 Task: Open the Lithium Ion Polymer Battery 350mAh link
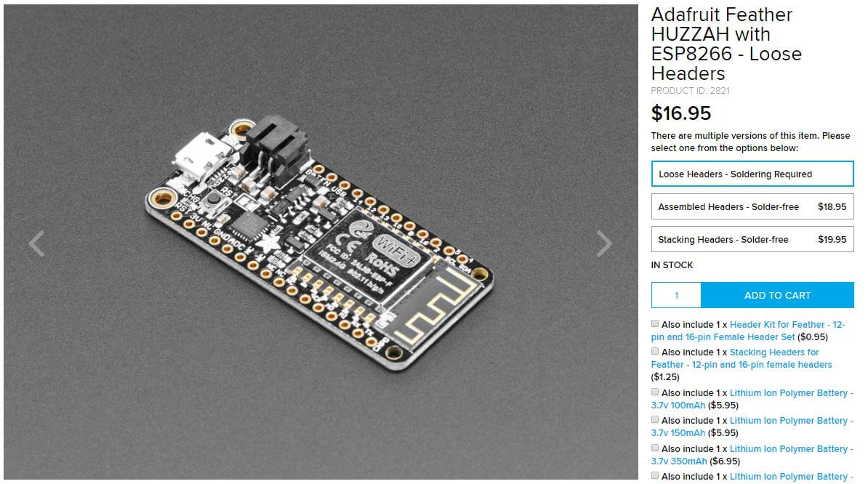[x=752, y=455]
